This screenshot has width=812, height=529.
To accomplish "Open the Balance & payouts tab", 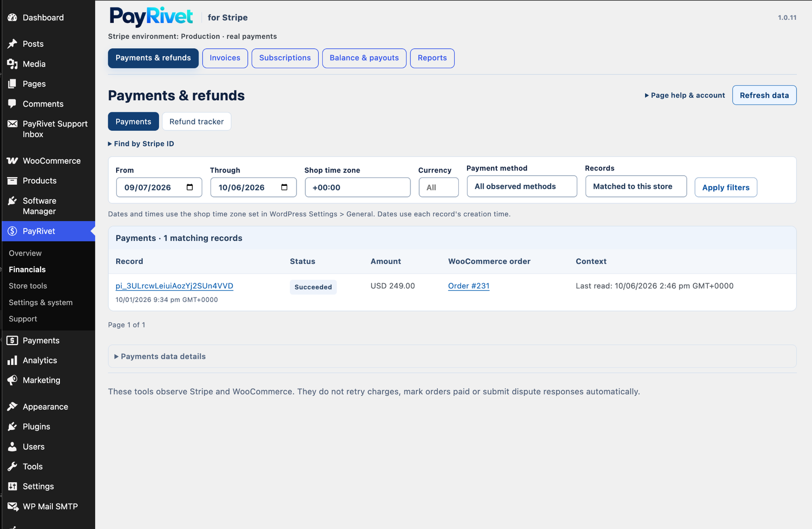I will coord(364,58).
